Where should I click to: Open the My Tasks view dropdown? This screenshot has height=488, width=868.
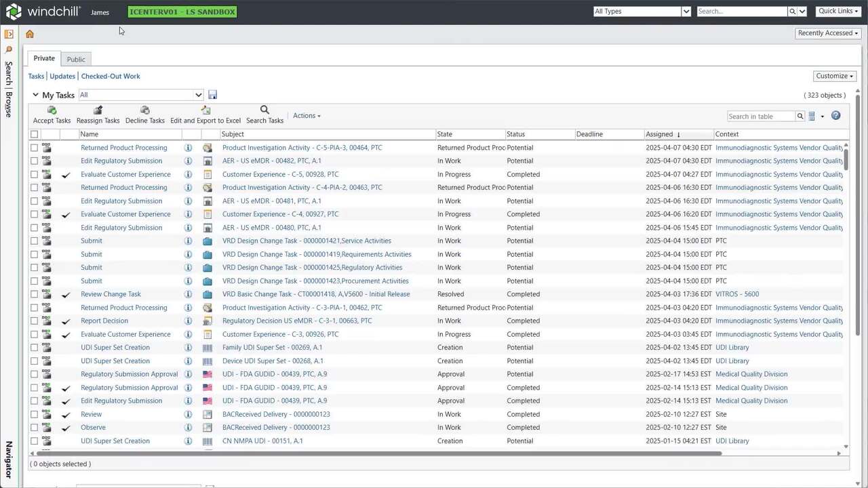(x=141, y=95)
